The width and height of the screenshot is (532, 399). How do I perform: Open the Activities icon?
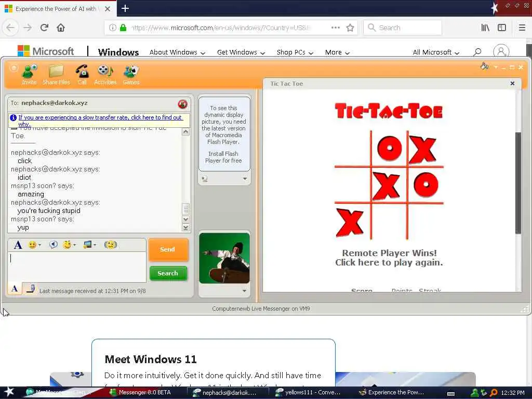tap(105, 75)
